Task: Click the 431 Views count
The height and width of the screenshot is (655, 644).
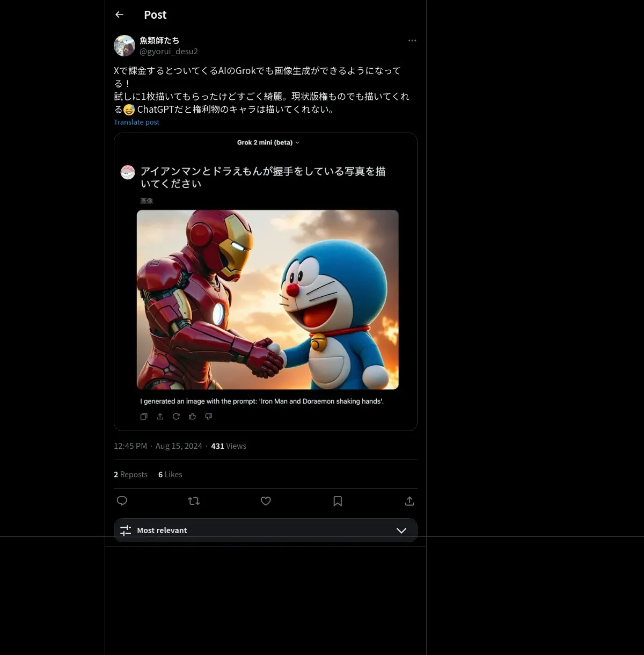Action: point(229,446)
